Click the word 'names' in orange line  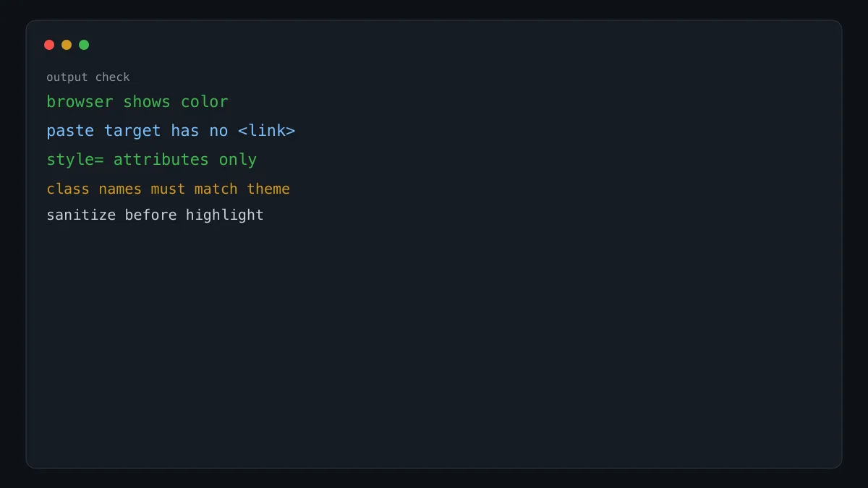pos(120,189)
